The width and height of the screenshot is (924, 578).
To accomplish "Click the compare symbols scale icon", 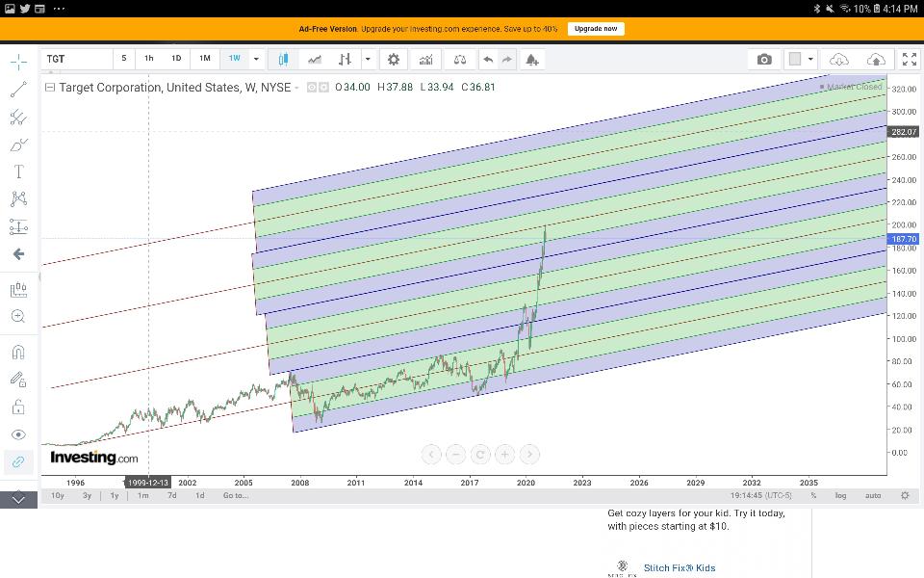I will point(460,59).
